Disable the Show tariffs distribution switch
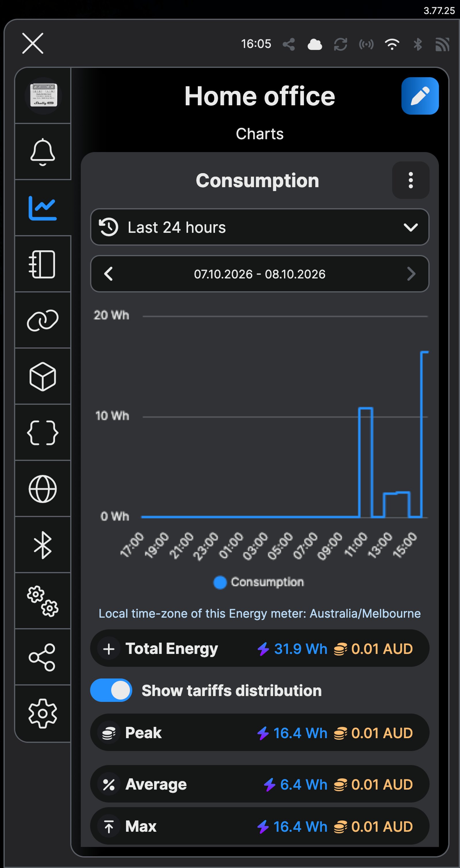Image resolution: width=460 pixels, height=868 pixels. point(111,690)
